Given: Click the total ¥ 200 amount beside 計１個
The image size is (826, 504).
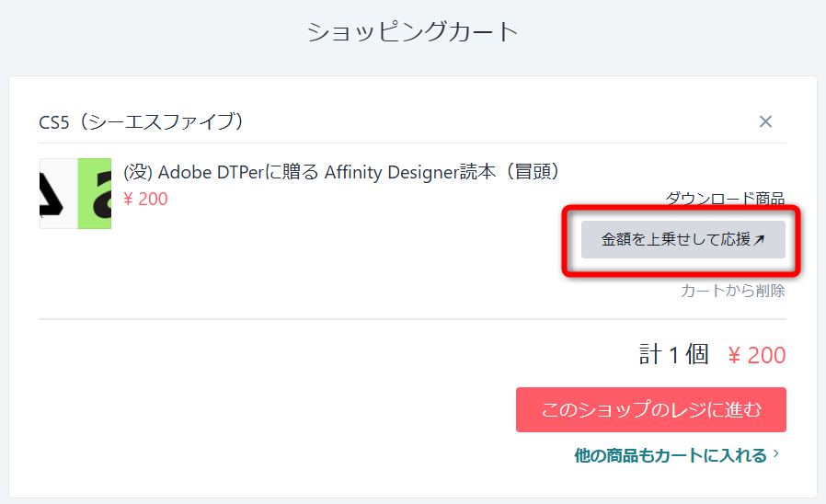Looking at the screenshot, I should [756, 355].
